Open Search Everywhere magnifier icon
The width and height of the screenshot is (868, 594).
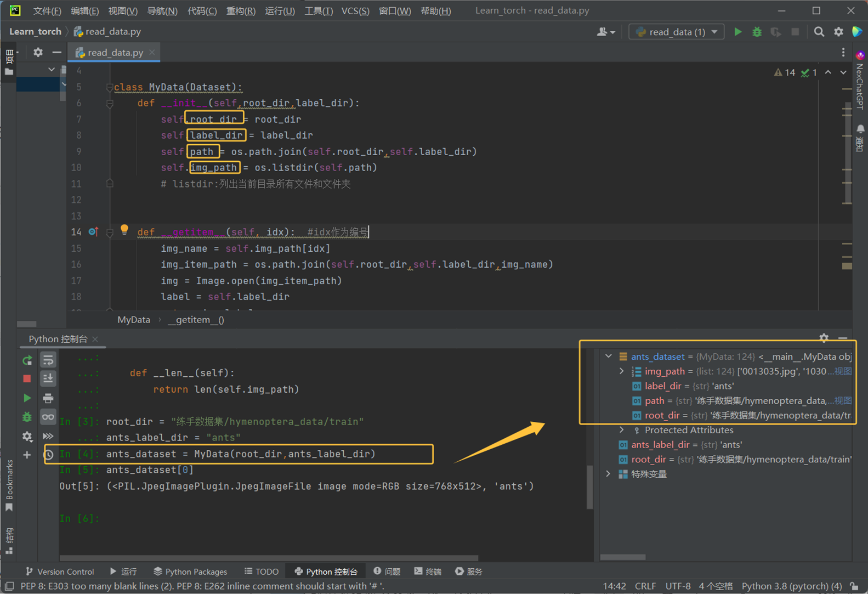[x=819, y=32]
